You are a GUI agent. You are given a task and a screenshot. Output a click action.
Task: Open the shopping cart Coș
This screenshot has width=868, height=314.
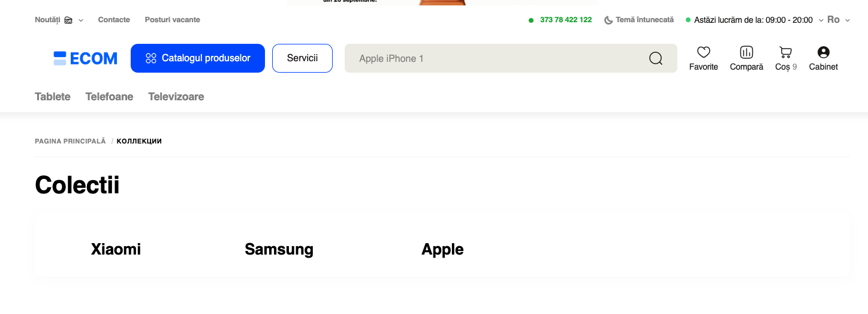point(785,53)
